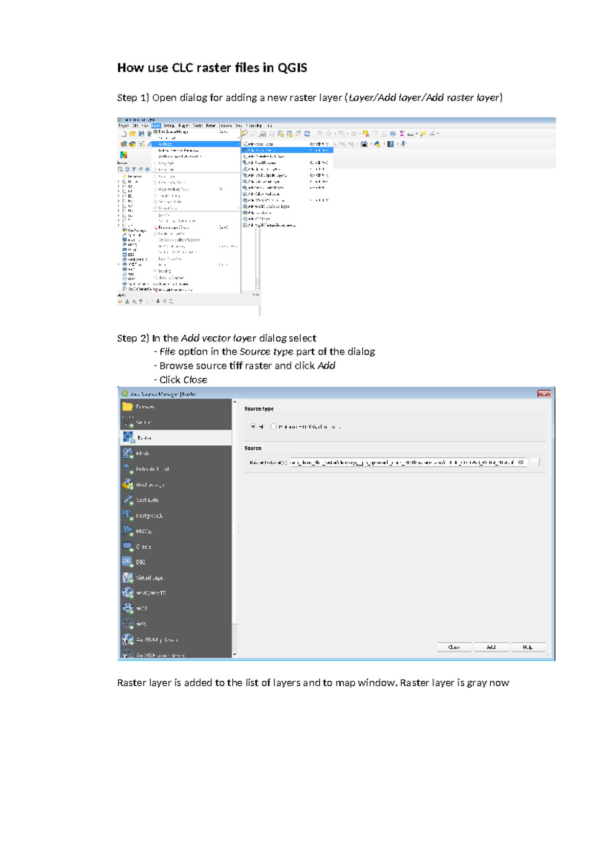Choose Add Vector Layer submenu entry

point(288,144)
